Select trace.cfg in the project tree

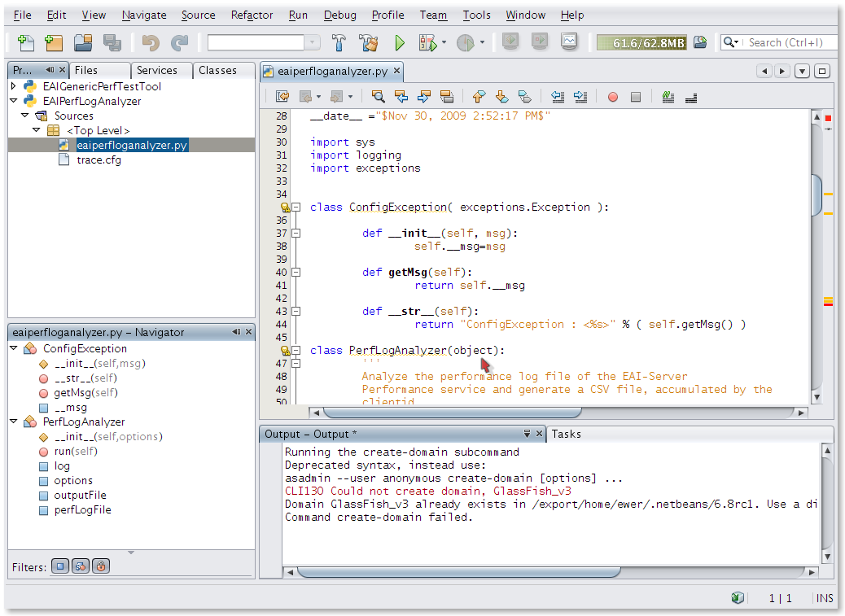click(99, 159)
